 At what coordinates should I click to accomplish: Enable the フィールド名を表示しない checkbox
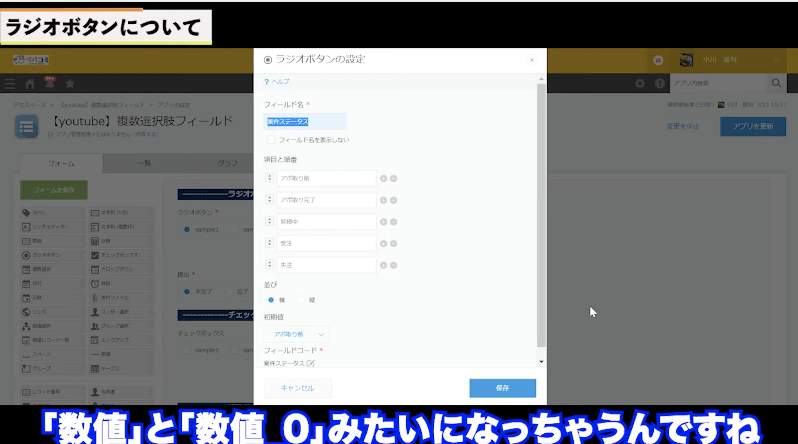click(x=271, y=140)
